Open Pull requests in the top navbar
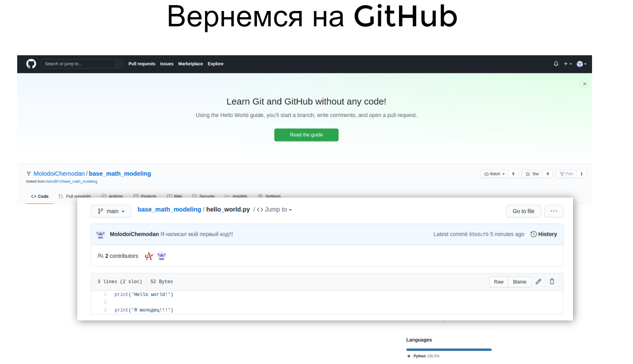Image resolution: width=633 pixels, height=364 pixels. tap(142, 64)
